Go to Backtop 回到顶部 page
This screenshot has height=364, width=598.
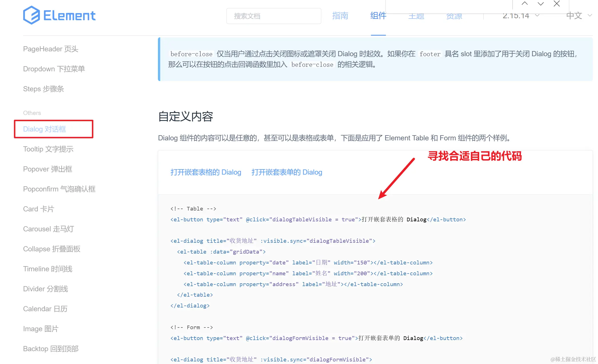tap(51, 349)
